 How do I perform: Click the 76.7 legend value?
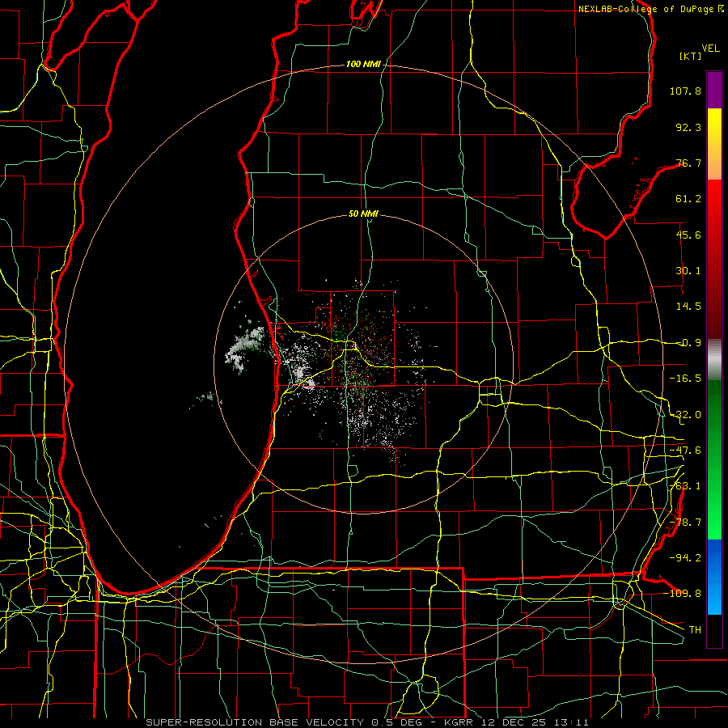pyautogui.click(x=688, y=163)
